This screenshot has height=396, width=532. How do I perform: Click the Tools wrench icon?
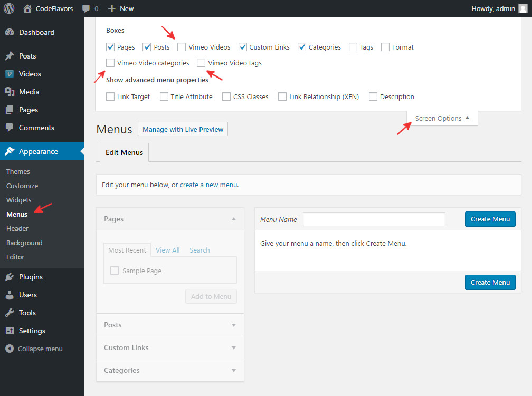point(9,313)
